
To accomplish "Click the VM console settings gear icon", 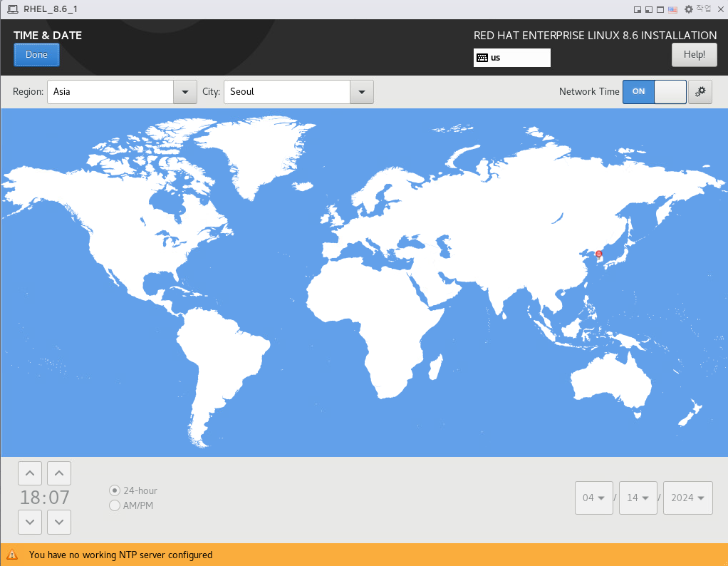I will [x=689, y=9].
